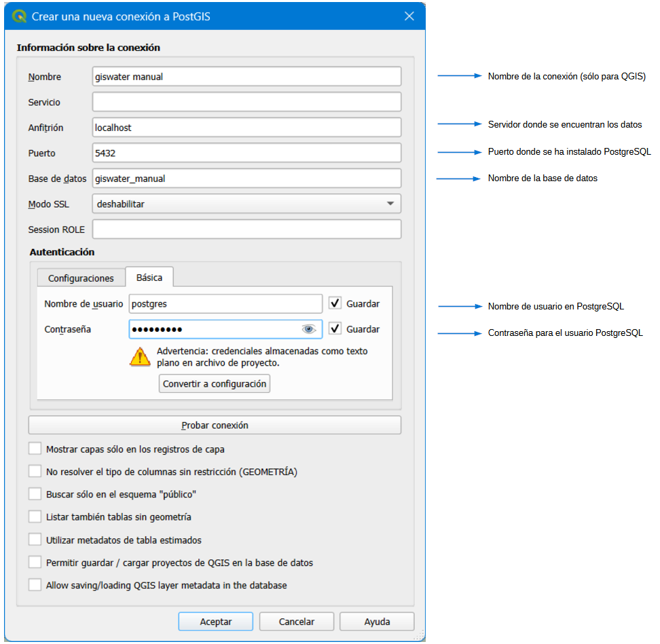Focus the Nombre input field
The width and height of the screenshot is (660, 644).
246,77
